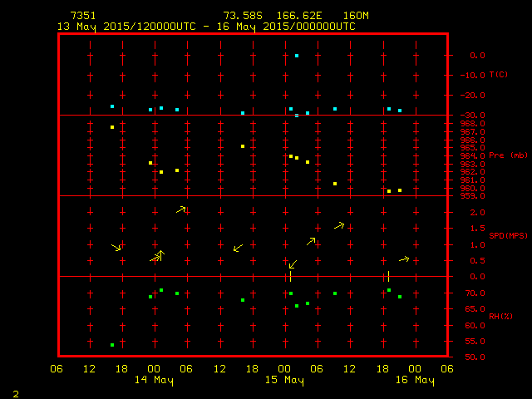Click the station ID 7351 label
Viewport: 532px width, 399px height.
click(84, 16)
